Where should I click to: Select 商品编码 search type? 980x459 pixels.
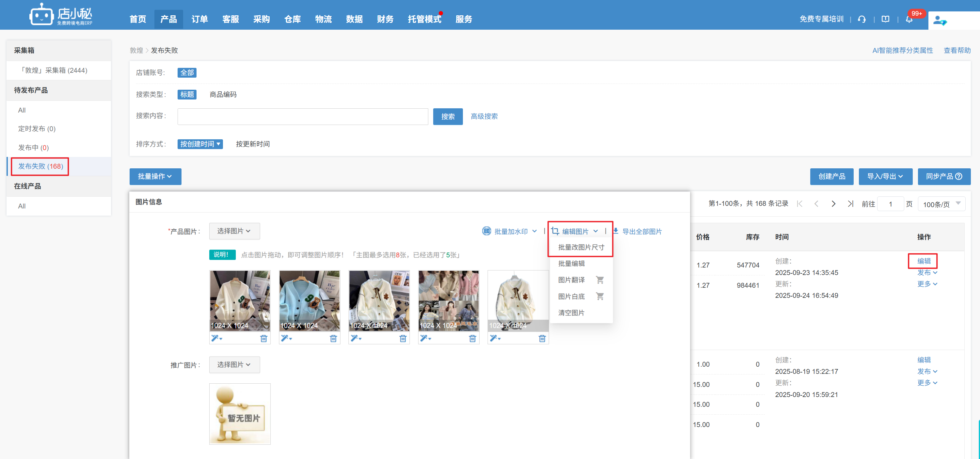(223, 94)
